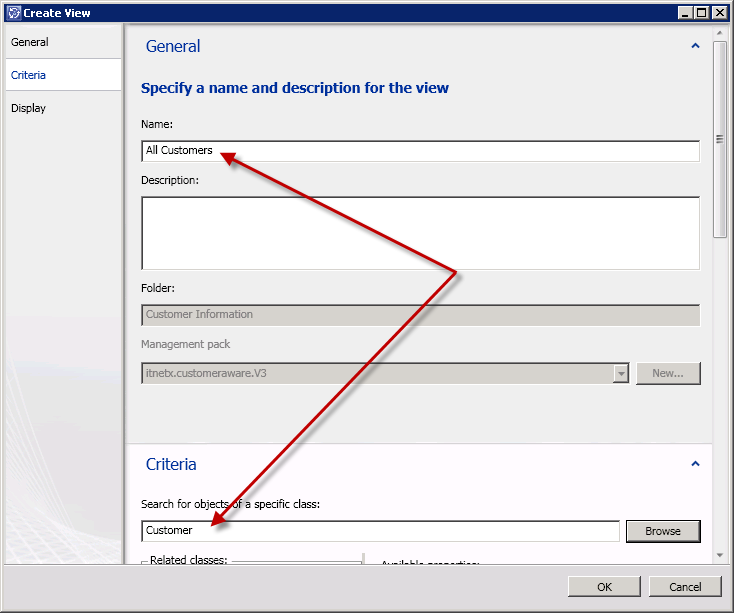Open the Display tab in sidebar
The image size is (734, 613).
29,108
